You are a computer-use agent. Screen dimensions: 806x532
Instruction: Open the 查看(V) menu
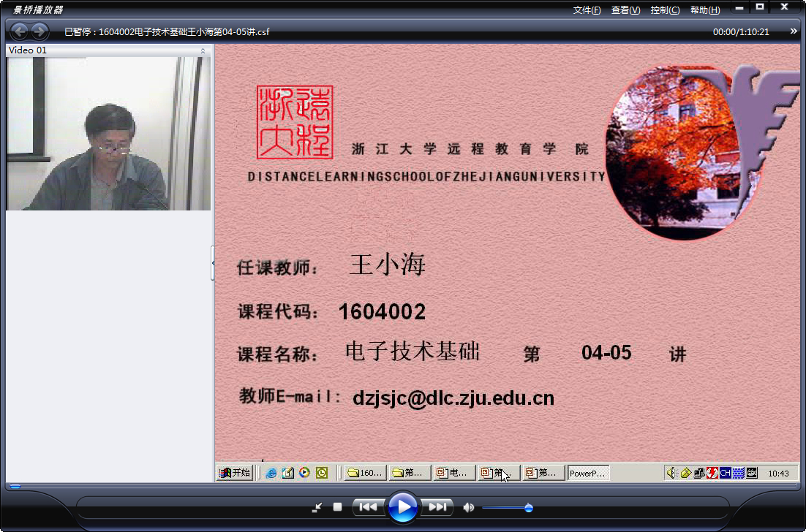tap(625, 9)
